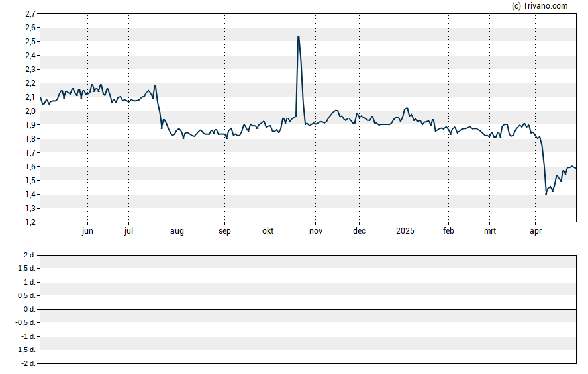Click the 1,3 price axis label
588x374 pixels.
pos(30,209)
